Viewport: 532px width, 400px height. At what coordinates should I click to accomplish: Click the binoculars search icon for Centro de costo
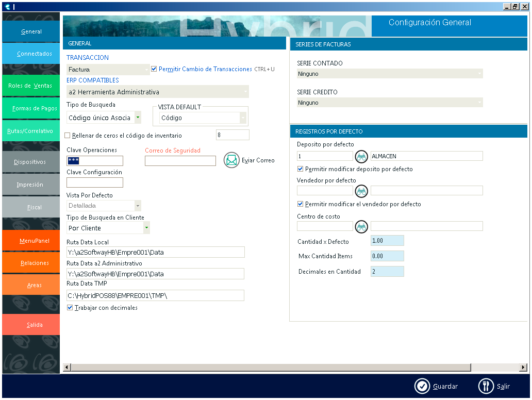click(361, 227)
